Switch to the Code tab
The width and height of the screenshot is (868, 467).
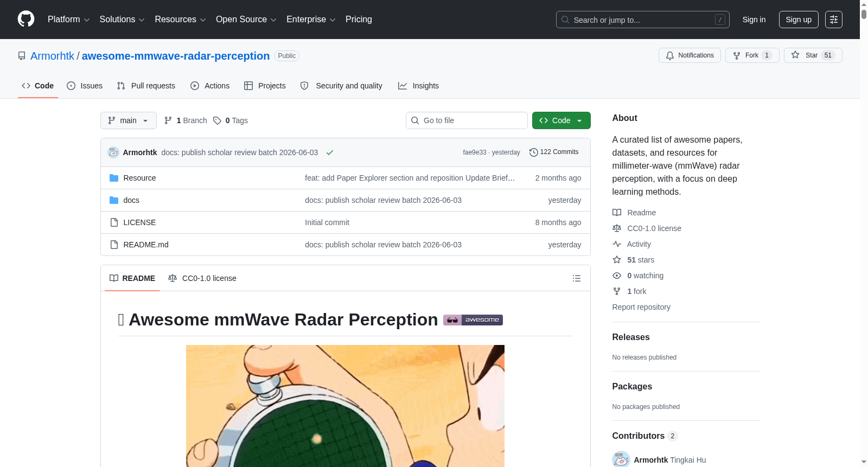pos(38,86)
